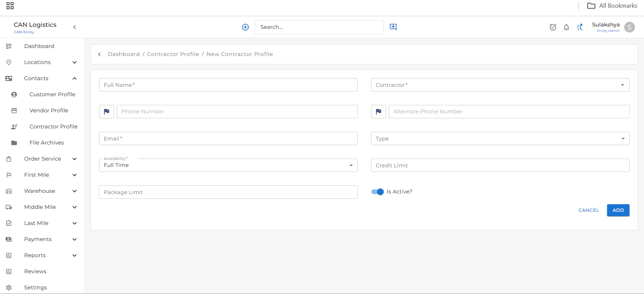Collapse the Contacts menu chevron
This screenshot has height=294, width=644.
click(75, 78)
